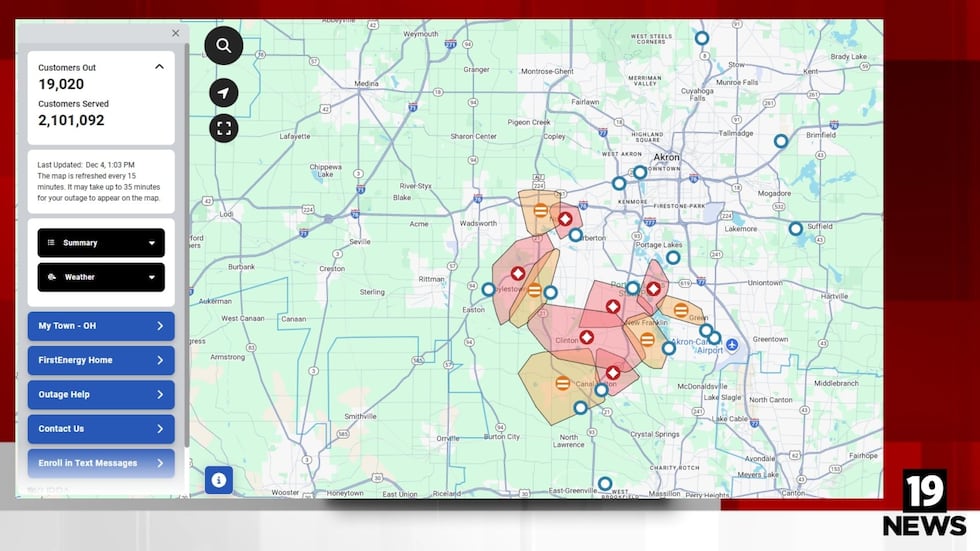Viewport: 980px width, 551px height.
Task: Click orange outage marker near Green
Action: 681,310
